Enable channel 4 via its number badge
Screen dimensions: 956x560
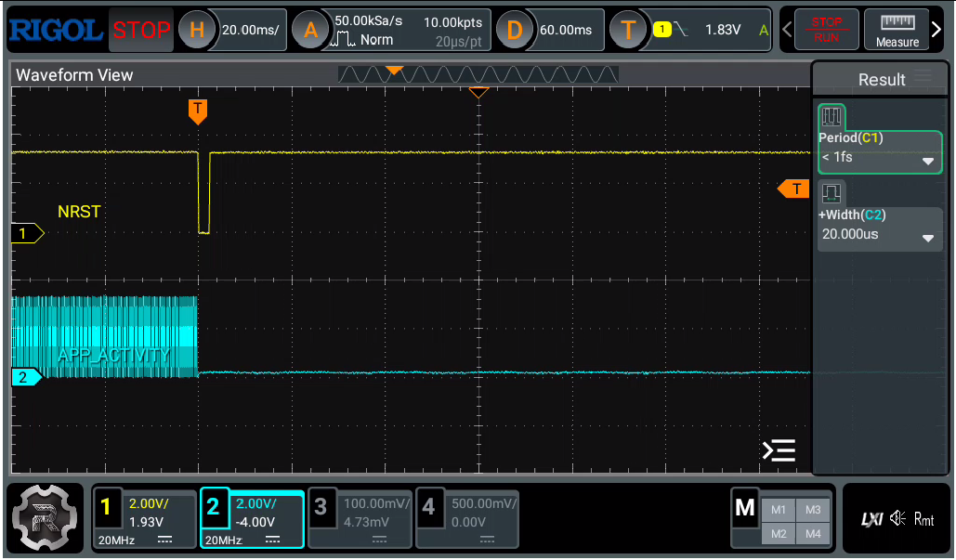click(x=428, y=507)
